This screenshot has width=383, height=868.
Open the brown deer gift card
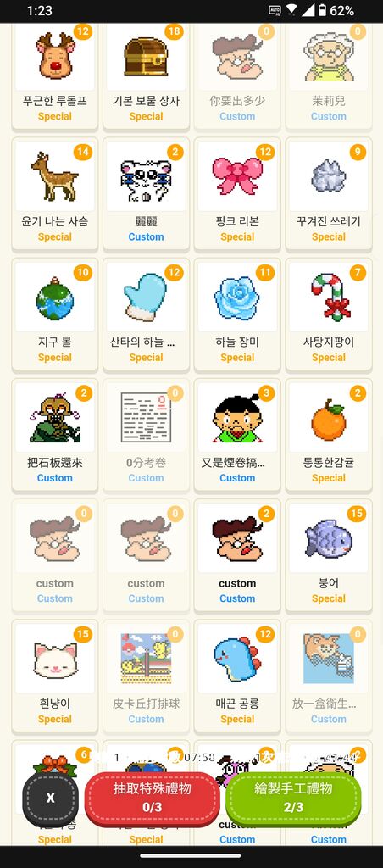click(55, 195)
